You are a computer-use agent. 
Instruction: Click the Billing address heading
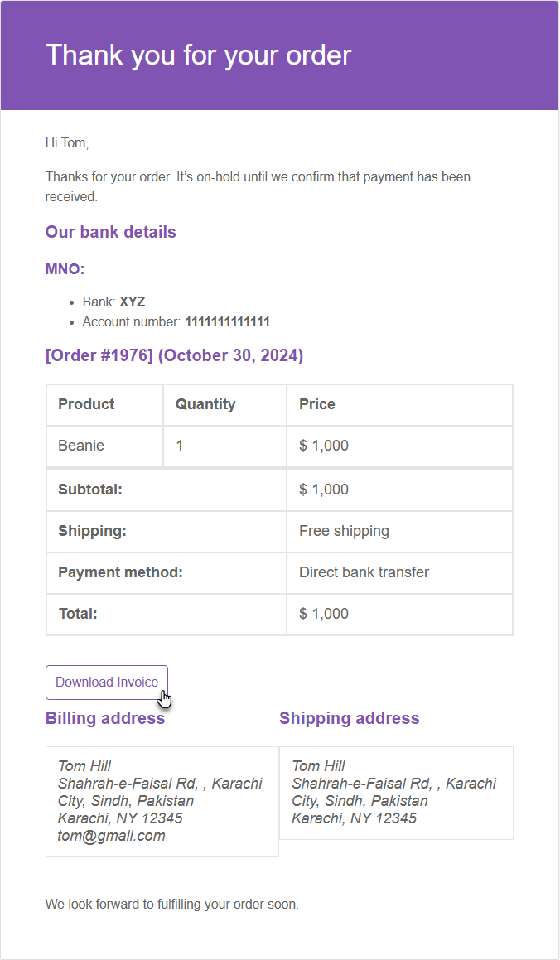click(x=105, y=718)
